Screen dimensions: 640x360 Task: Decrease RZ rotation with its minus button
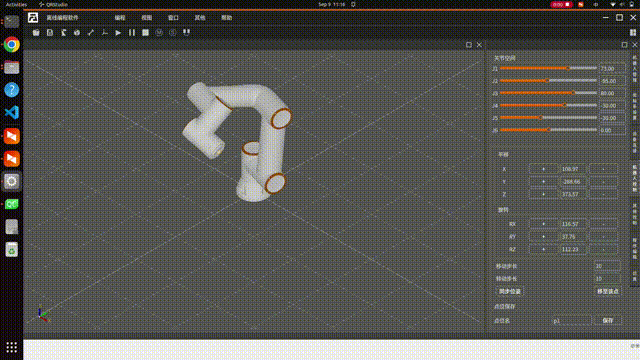tap(603, 249)
